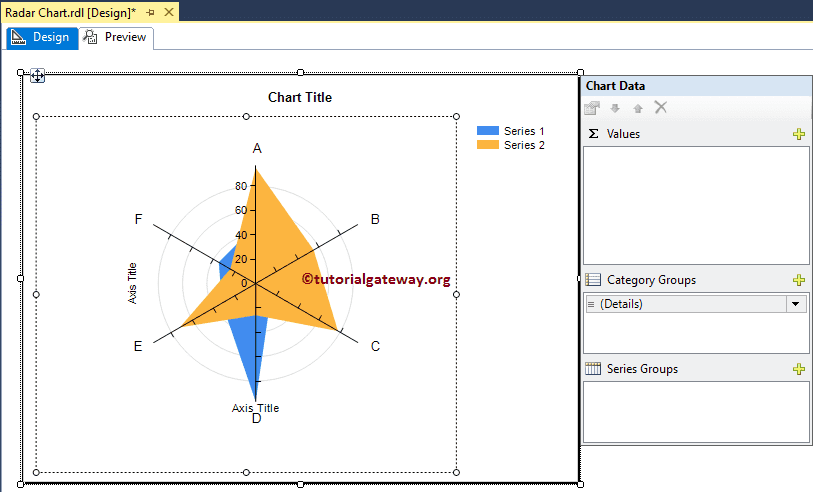This screenshot has height=492, width=813.
Task: Select the vertical Axis Title label
Action: click(x=132, y=283)
